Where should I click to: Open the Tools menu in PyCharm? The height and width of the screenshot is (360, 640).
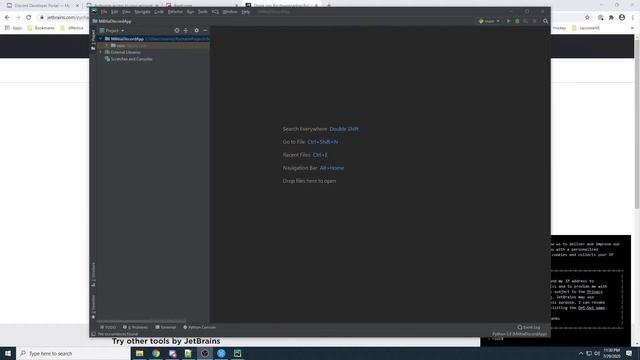203,12
